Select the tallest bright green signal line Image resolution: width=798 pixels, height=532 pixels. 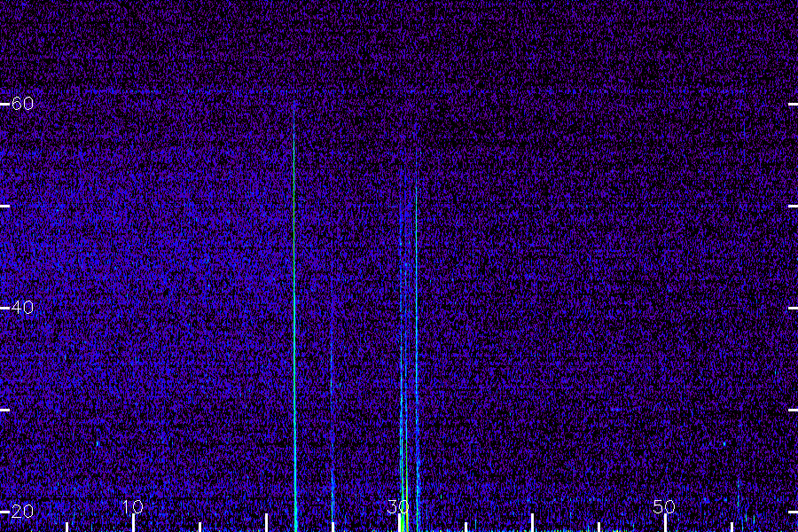point(294,316)
